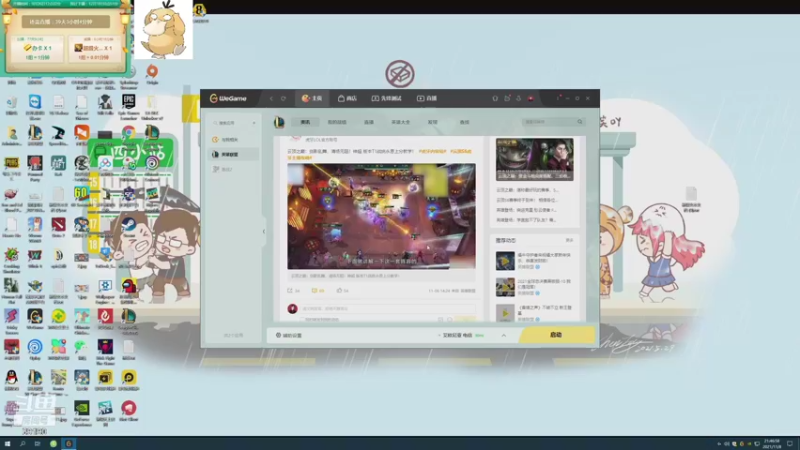The width and height of the screenshot is (800, 450).
Task: Click the more link beside 推荐动态
Action: click(569, 240)
